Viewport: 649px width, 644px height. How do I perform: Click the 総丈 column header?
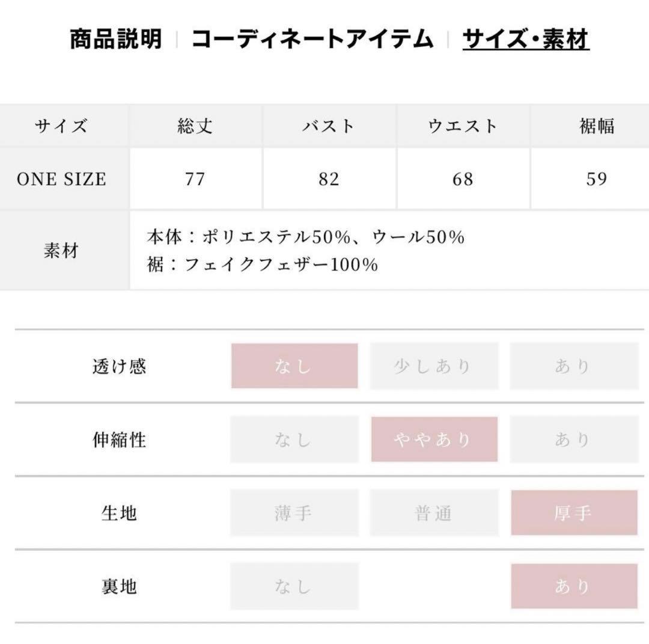pos(195,126)
